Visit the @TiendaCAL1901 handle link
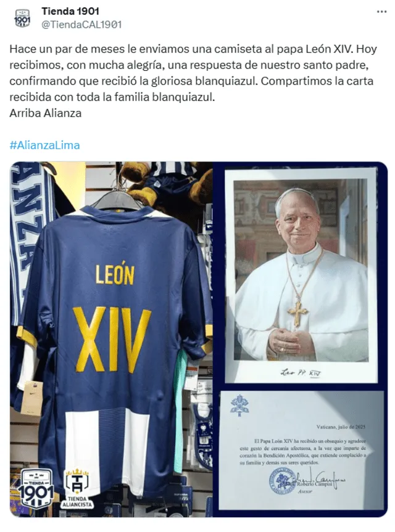 (x=81, y=25)
